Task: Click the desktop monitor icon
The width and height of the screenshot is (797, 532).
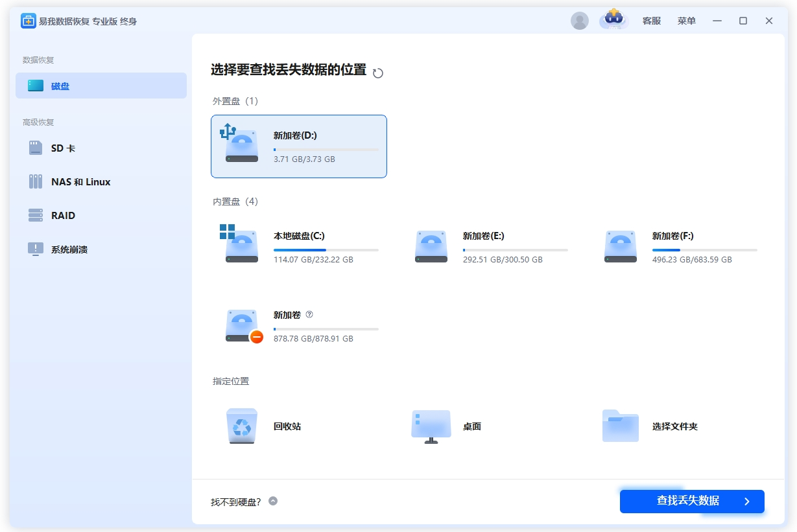Action: pos(431,426)
